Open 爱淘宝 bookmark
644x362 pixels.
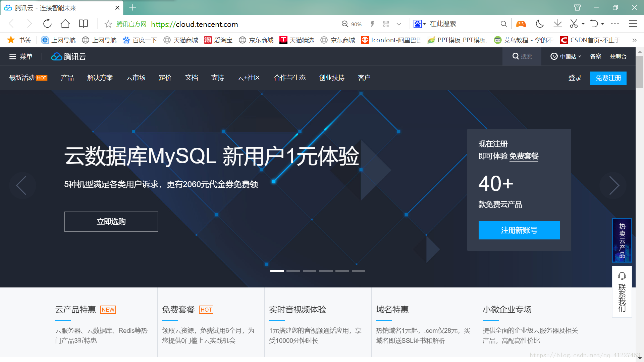point(218,40)
